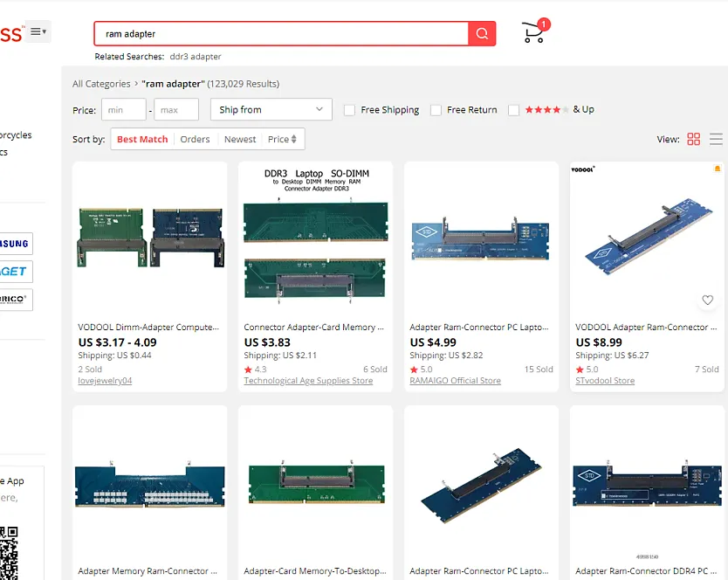The image size is (728, 580).
Task: Open the shopping cart icon
Action: (532, 33)
